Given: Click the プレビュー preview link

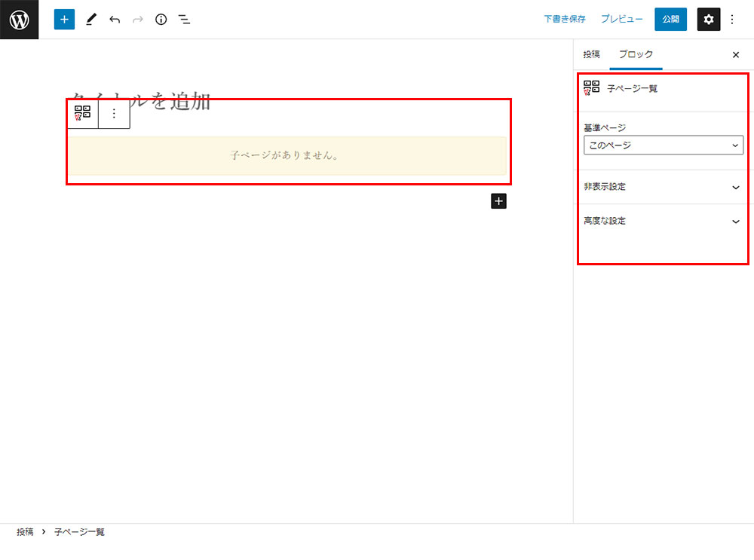Looking at the screenshot, I should pos(621,20).
